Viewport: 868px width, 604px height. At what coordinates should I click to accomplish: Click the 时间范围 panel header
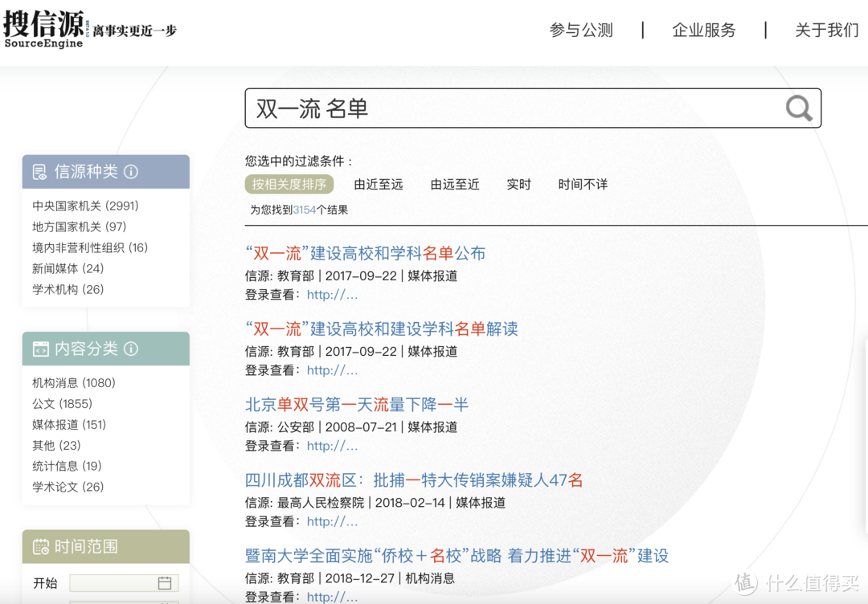tap(106, 547)
